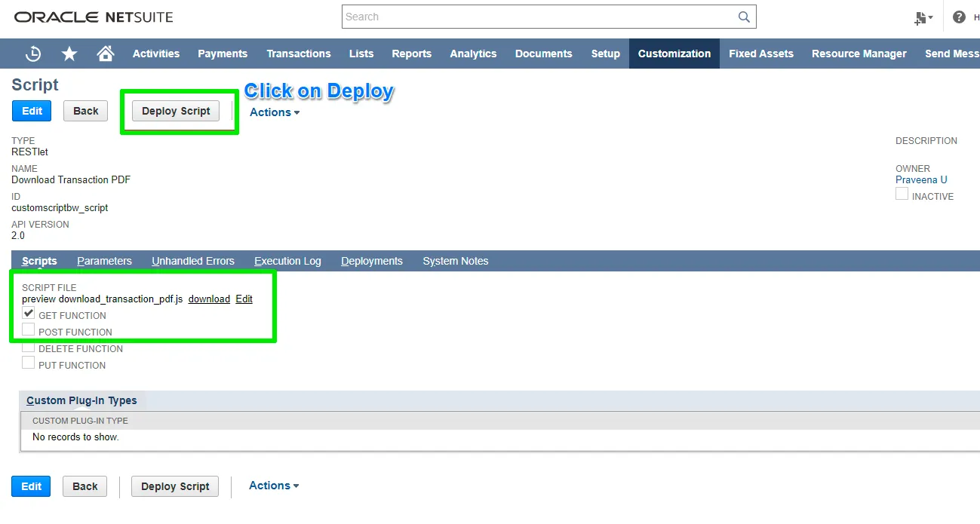The height and width of the screenshot is (524, 980).
Task: Open the Praveena U owner link
Action: point(921,180)
